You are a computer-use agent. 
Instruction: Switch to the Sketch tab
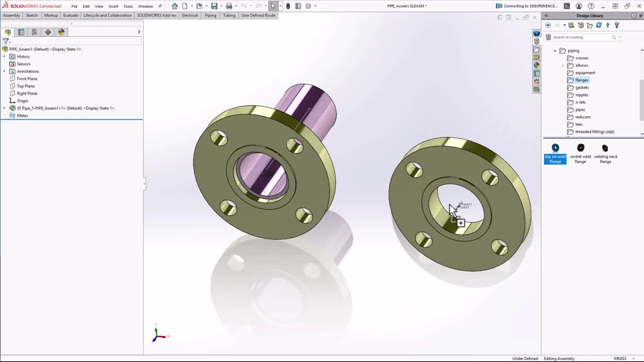pyautogui.click(x=32, y=15)
